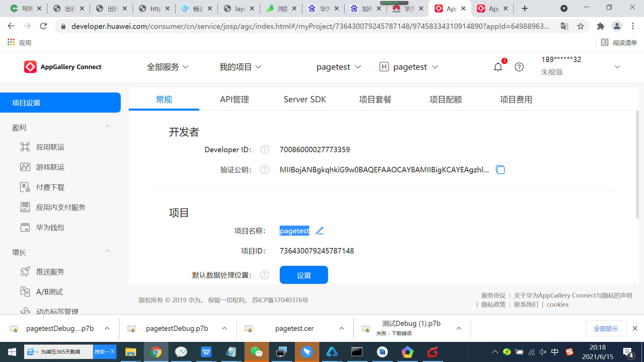Switch to the Server SDK tab
This screenshot has width=644, height=362.
[305, 100]
